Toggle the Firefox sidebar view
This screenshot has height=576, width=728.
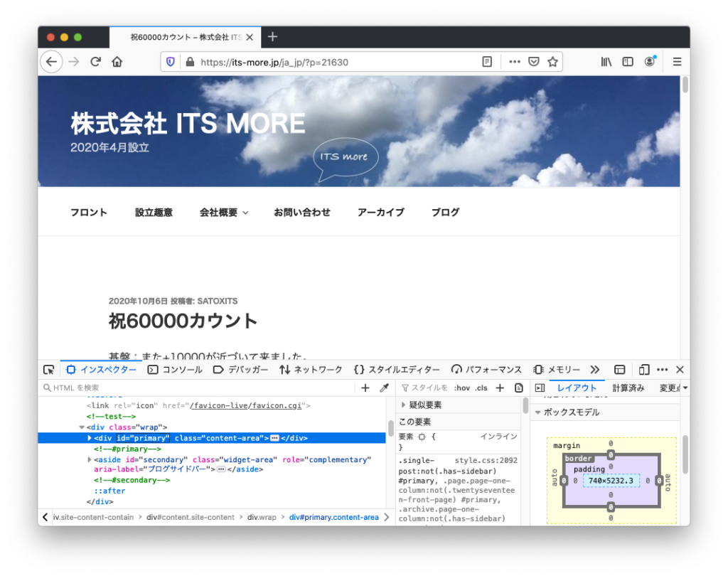[x=628, y=62]
